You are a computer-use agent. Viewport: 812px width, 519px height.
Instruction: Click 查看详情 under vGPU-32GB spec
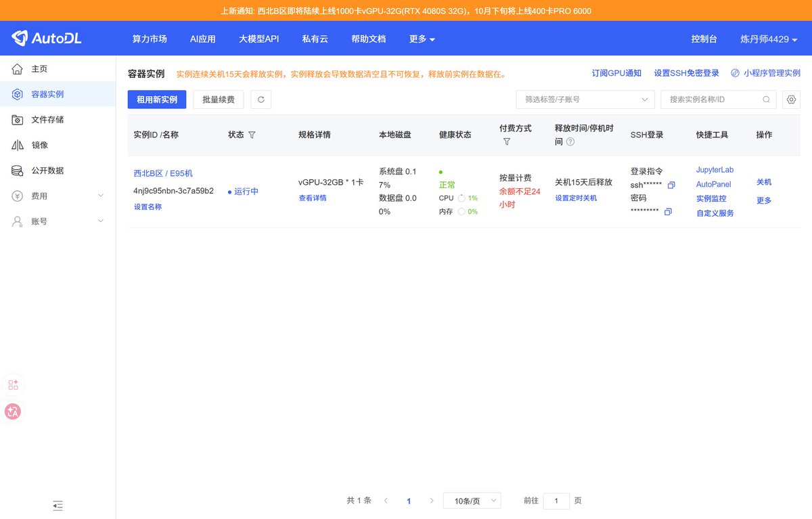point(313,198)
